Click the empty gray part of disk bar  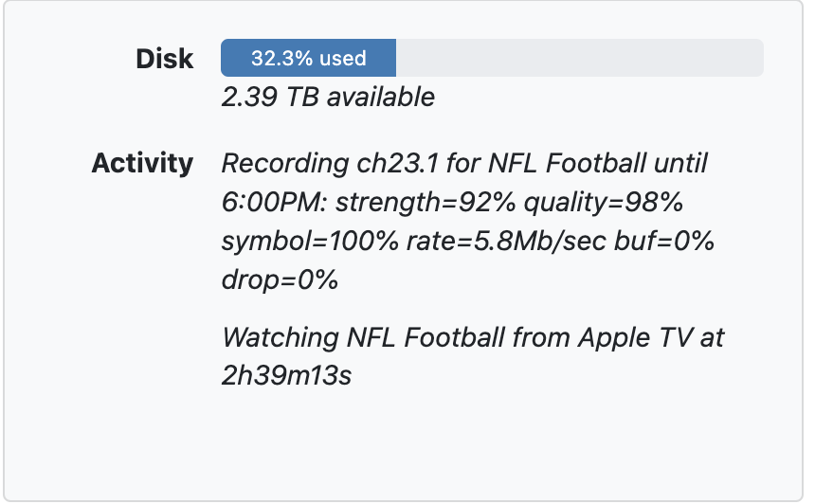(578, 59)
